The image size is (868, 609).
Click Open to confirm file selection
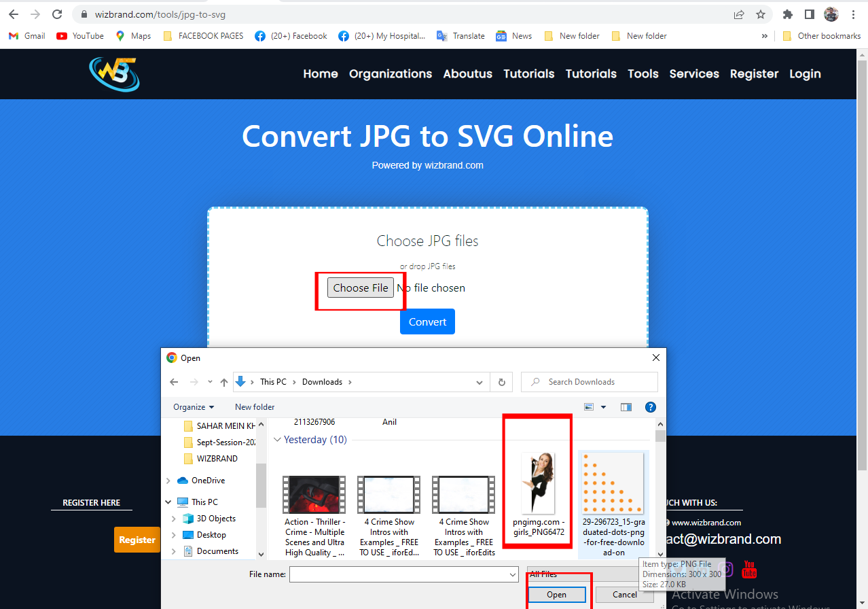click(556, 593)
